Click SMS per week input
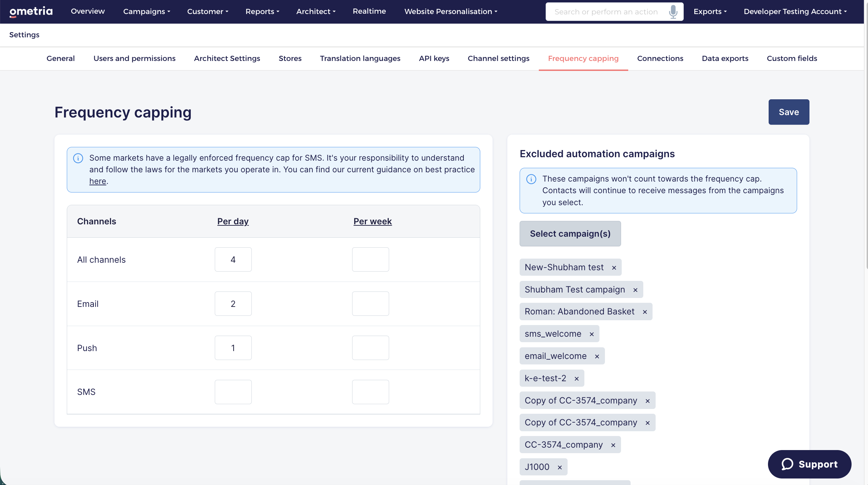This screenshot has width=868, height=485. [371, 392]
